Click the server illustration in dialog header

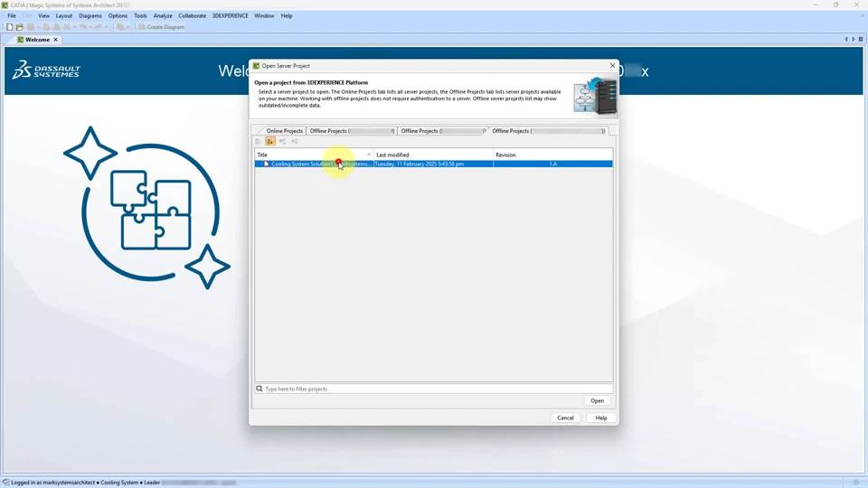595,96
